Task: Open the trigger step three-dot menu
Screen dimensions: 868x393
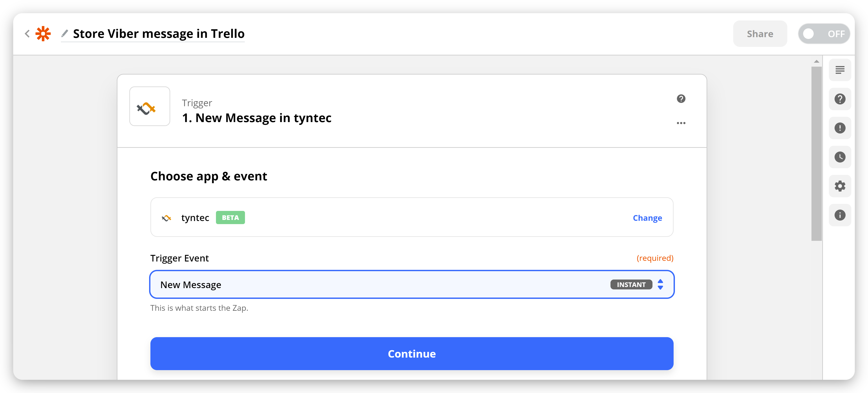Action: pos(681,123)
